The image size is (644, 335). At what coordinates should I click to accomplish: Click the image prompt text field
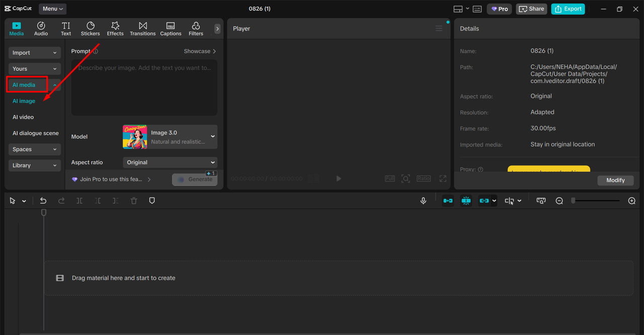click(144, 88)
